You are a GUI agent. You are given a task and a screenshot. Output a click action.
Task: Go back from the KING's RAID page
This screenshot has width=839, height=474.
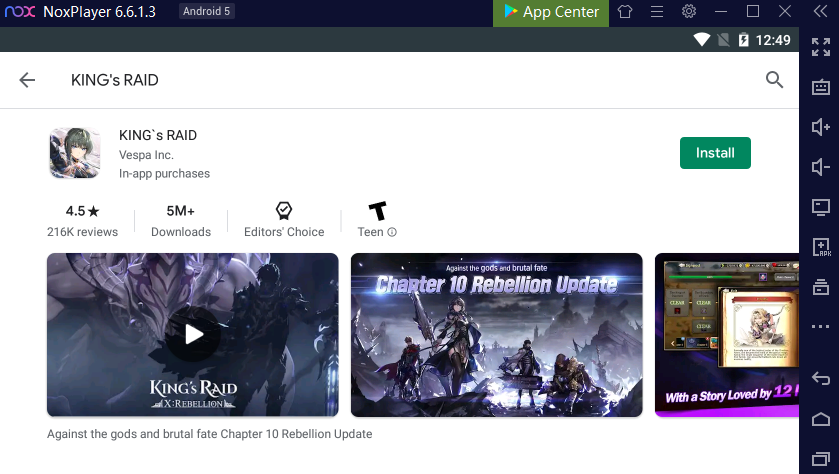[27, 80]
